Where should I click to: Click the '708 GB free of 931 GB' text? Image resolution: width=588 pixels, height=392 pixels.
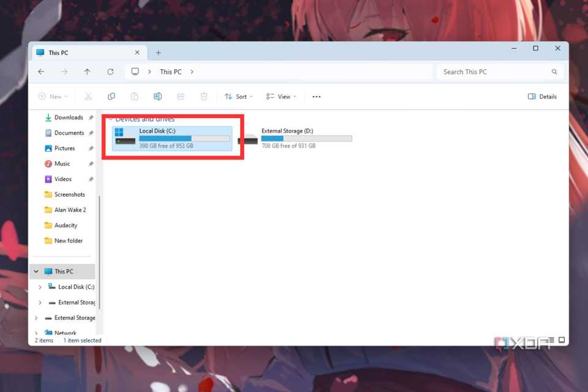tap(288, 146)
